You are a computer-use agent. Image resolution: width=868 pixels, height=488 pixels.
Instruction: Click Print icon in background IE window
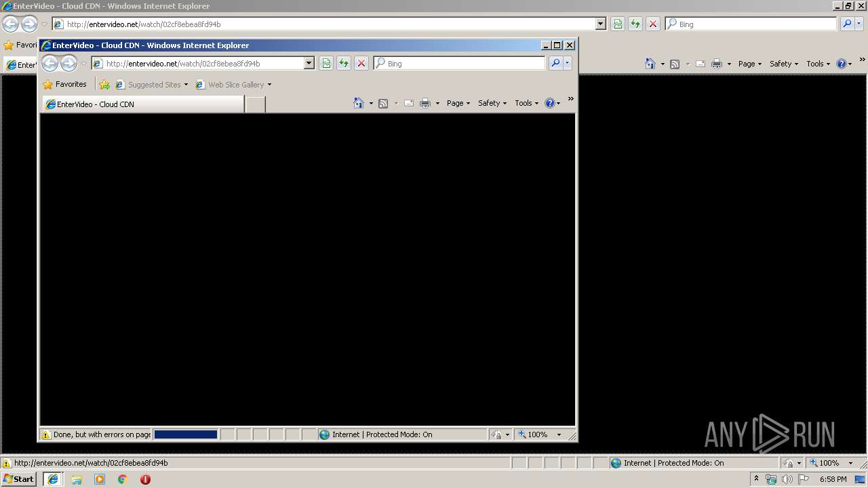pos(717,64)
